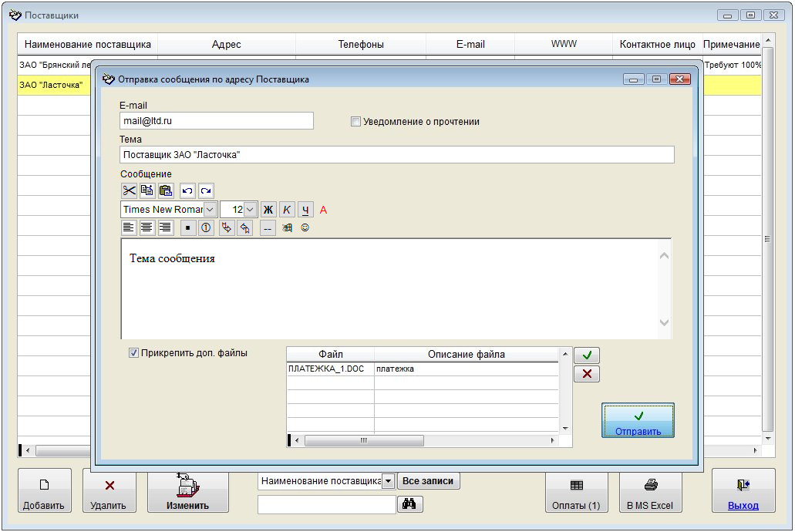
Task: Click the binoculars search icon
Action: [409, 504]
